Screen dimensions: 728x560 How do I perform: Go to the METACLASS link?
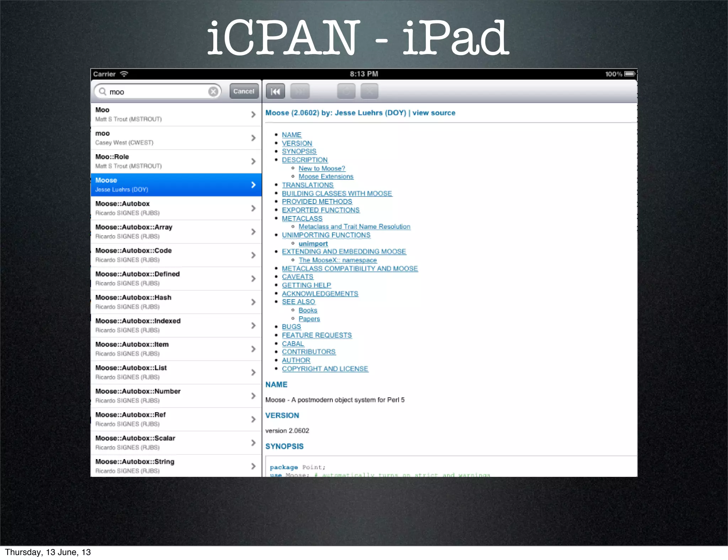click(x=302, y=219)
